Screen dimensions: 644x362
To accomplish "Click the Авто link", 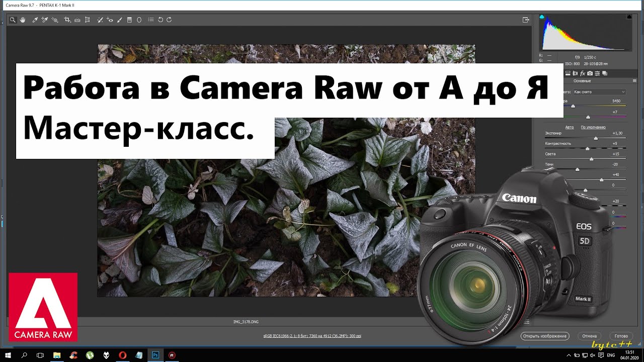I will pos(570,127).
